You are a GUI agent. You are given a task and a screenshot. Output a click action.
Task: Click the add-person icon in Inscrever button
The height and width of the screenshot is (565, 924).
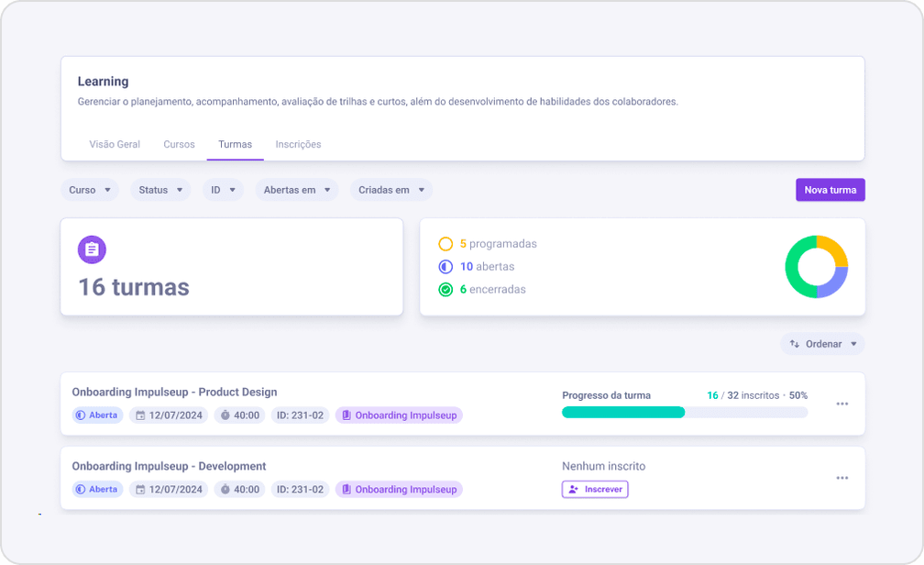(x=574, y=490)
